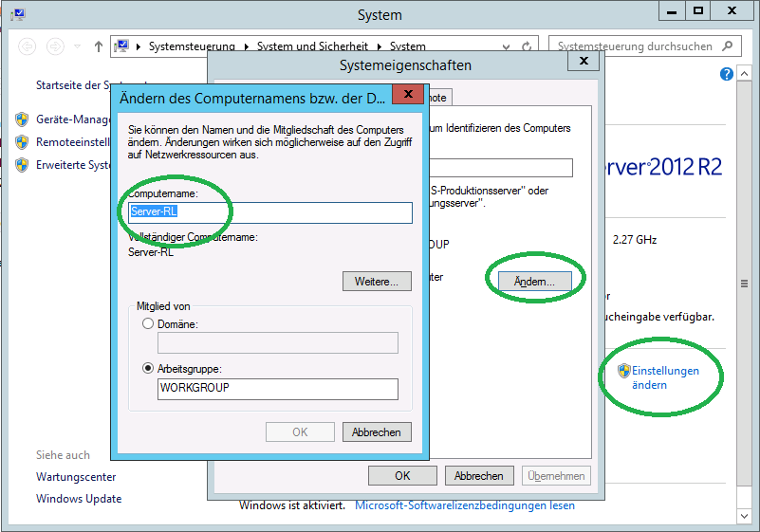Click the vertical scrollbar of System window
The image size is (760, 532).
(741, 284)
